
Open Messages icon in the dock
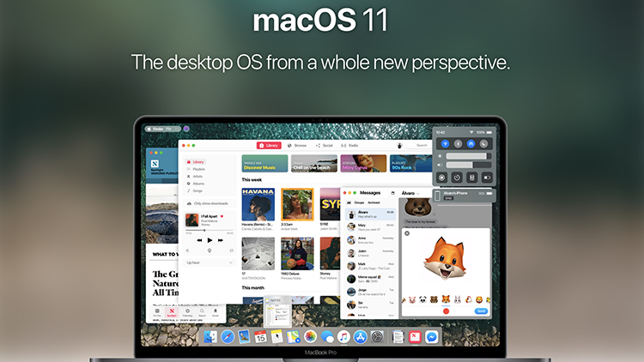327,337
